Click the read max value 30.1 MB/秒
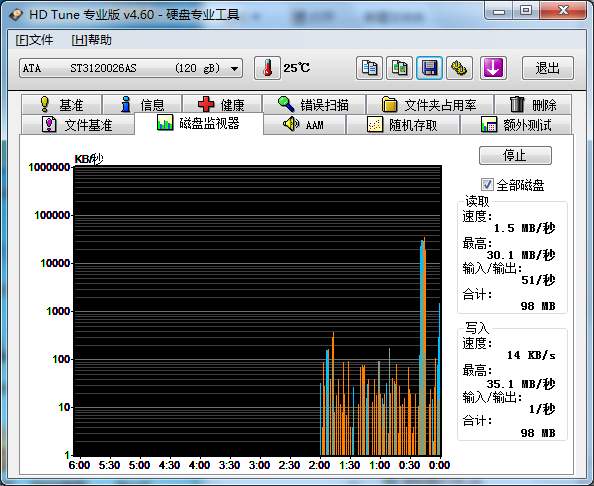The width and height of the screenshot is (594, 486). click(x=521, y=255)
